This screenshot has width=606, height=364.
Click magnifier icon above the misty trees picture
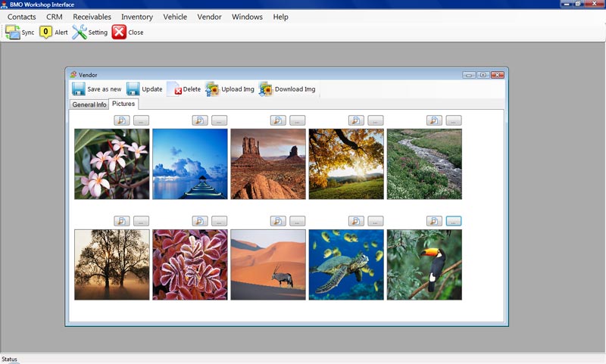click(x=122, y=221)
